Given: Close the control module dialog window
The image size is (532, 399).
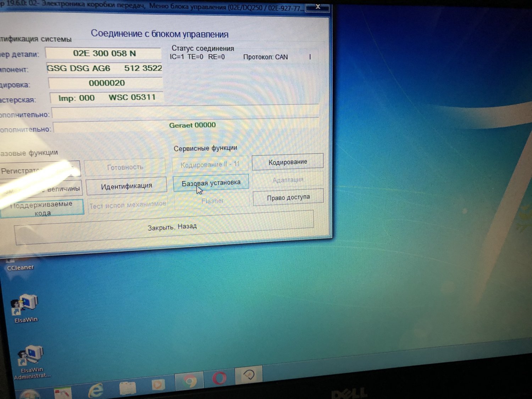Looking at the screenshot, I should (317, 7).
